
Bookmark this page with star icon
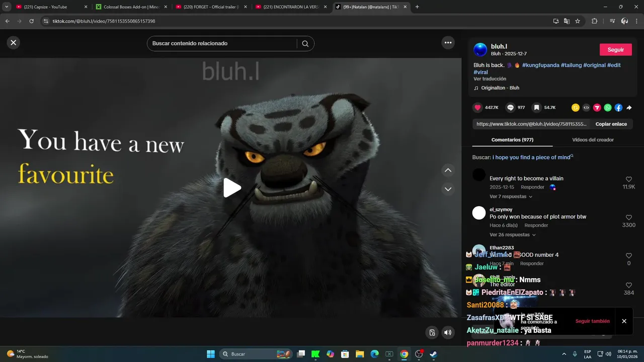pyautogui.click(x=578, y=21)
